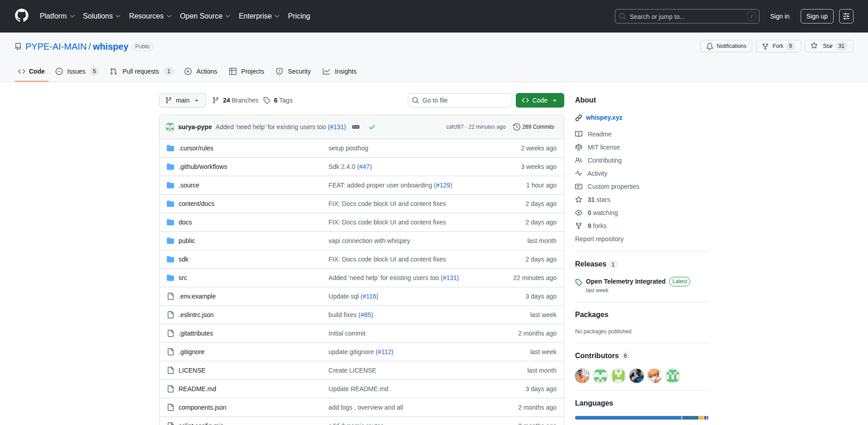868x425 pixels.
Task: Expand the Solutions menu
Action: 102,16
